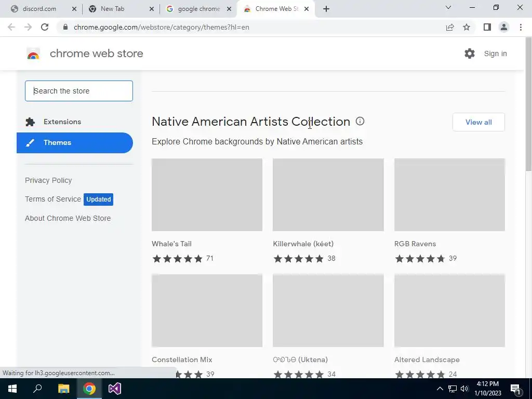532x399 pixels.
Task: Click the Altered Landscape title text
Action: (427, 360)
